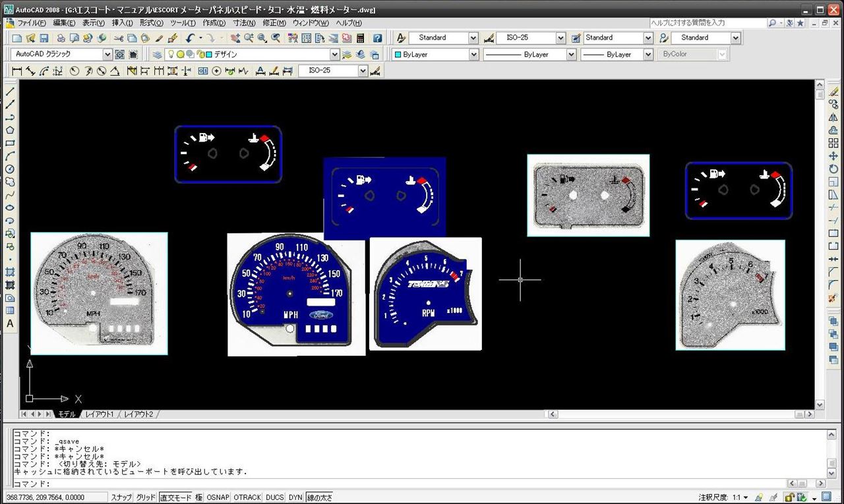
Task: Create a new drawing with QNew icon
Action: tap(18, 38)
